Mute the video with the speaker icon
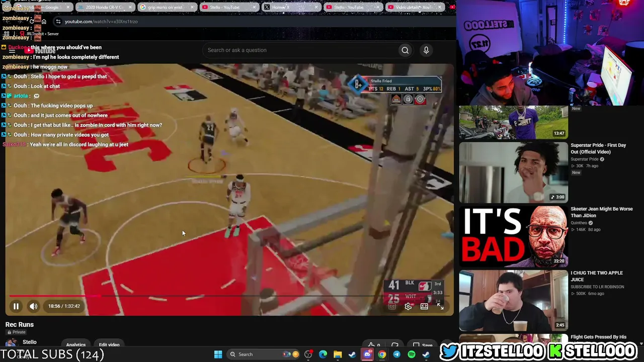 (x=33, y=306)
